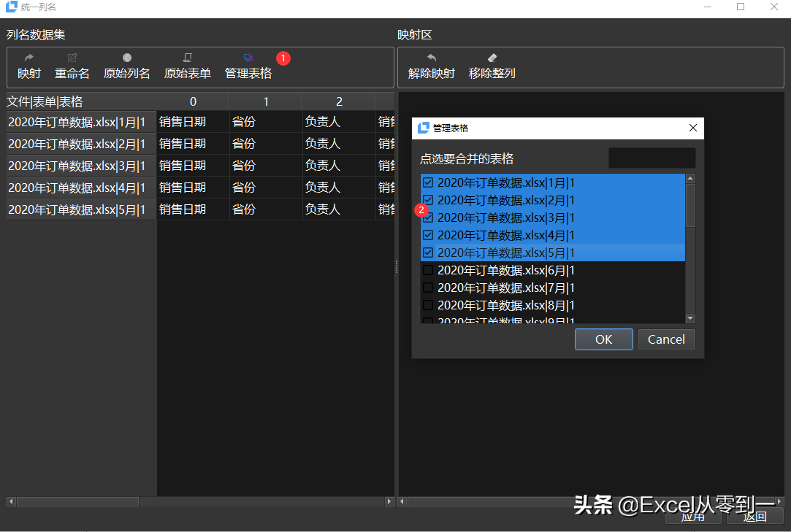Click 负责人 cell in the 5月 row

(x=339, y=209)
